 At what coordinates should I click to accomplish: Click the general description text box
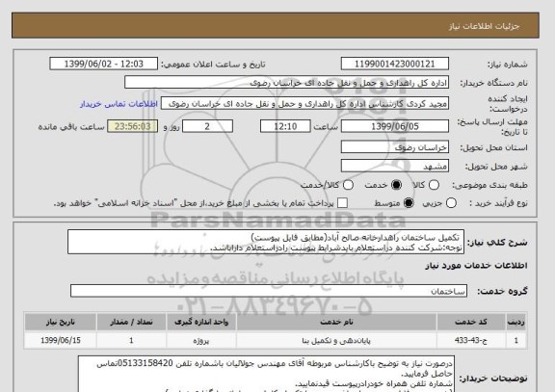click(x=266, y=242)
